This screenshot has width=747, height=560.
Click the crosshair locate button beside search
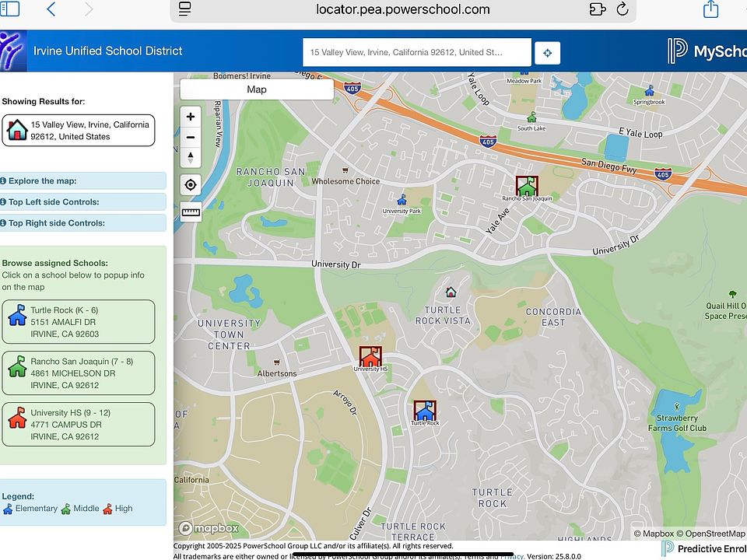click(x=547, y=53)
